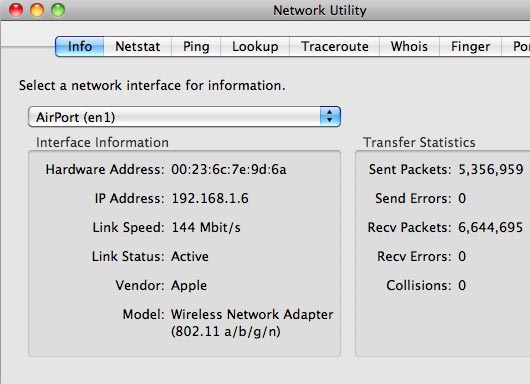This screenshot has height=384, width=530.
Task: Click link speed value 144 Mbit/s
Action: click(x=206, y=227)
